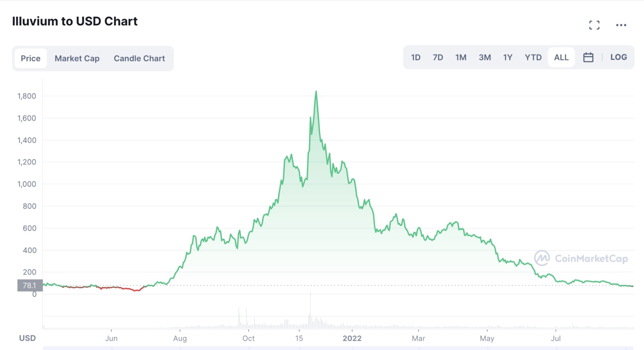
Task: Choose the YTD time range
Action: [x=533, y=57]
